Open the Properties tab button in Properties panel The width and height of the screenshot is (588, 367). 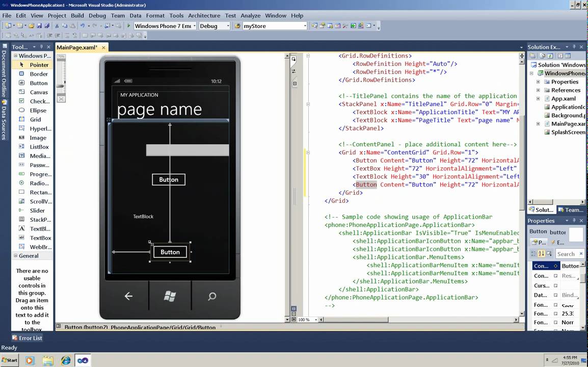(x=539, y=243)
